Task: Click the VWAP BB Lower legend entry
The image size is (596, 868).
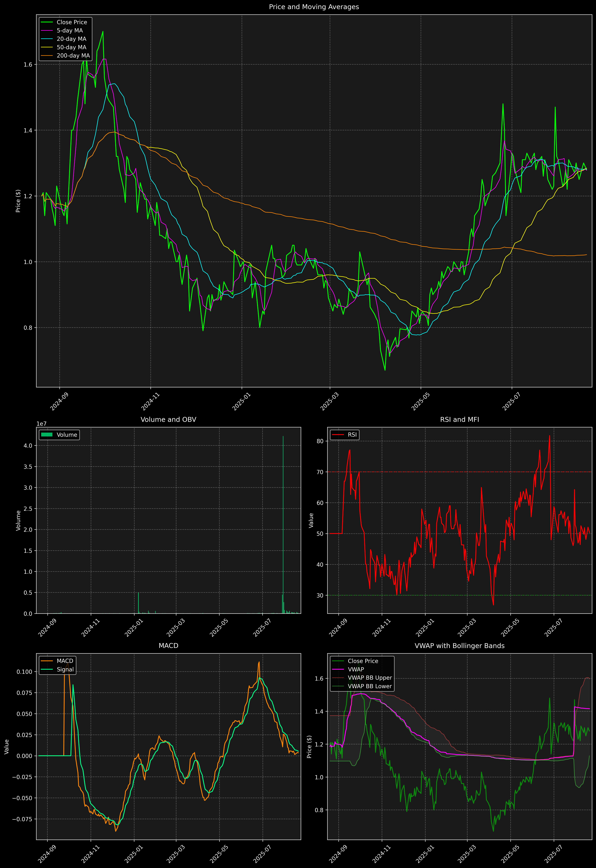Action: [369, 686]
